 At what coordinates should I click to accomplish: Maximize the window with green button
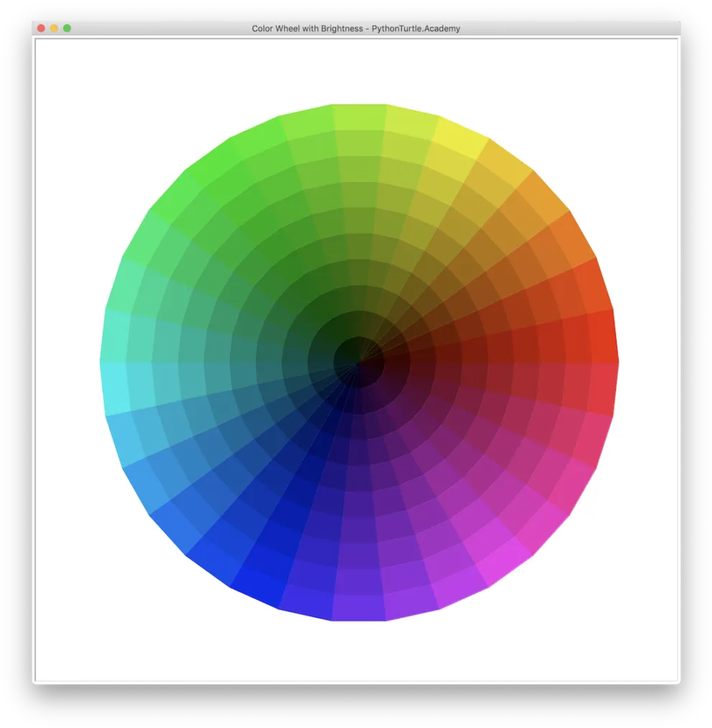coord(67,28)
